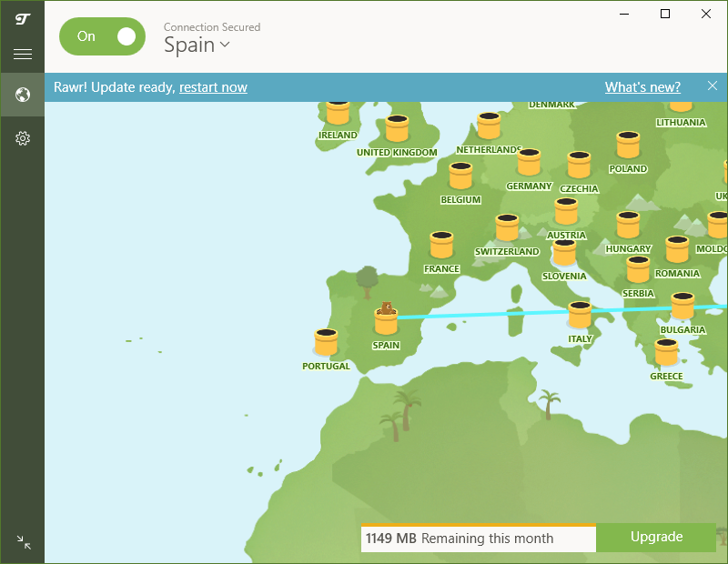Close the TunnelBear window

pos(706,14)
